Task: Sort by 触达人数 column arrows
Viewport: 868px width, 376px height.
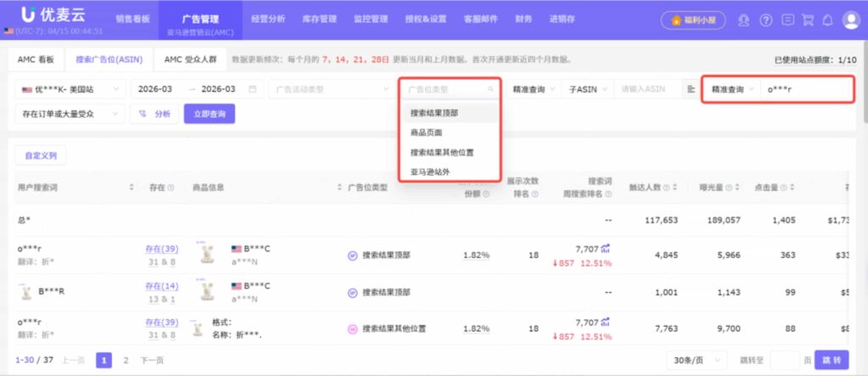Action: point(674,188)
